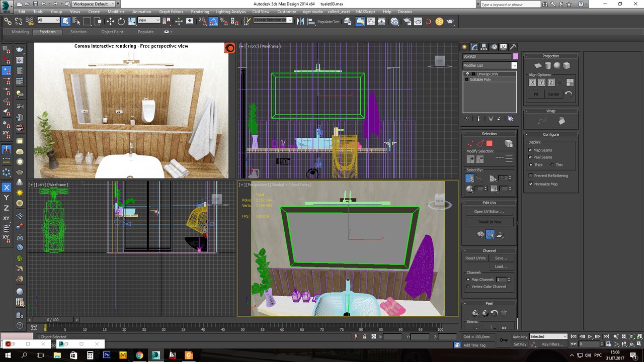Open the View reference coordinate dropdown
644x362 pixels.
click(149, 21)
